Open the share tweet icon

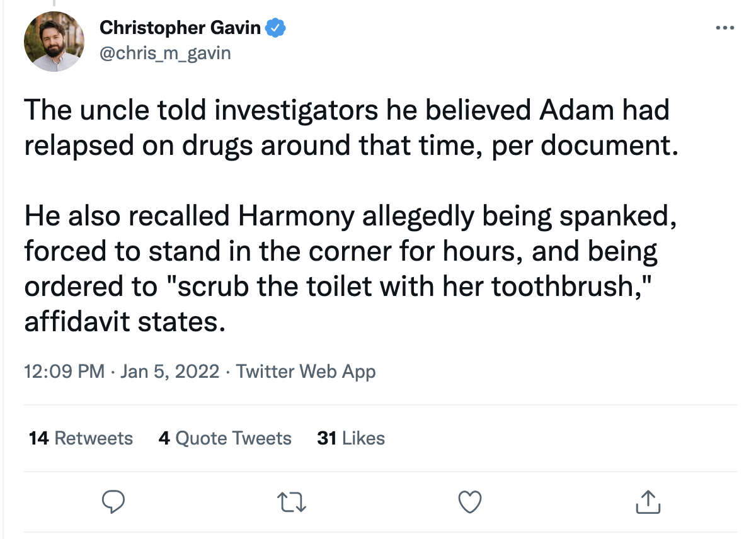(x=648, y=502)
